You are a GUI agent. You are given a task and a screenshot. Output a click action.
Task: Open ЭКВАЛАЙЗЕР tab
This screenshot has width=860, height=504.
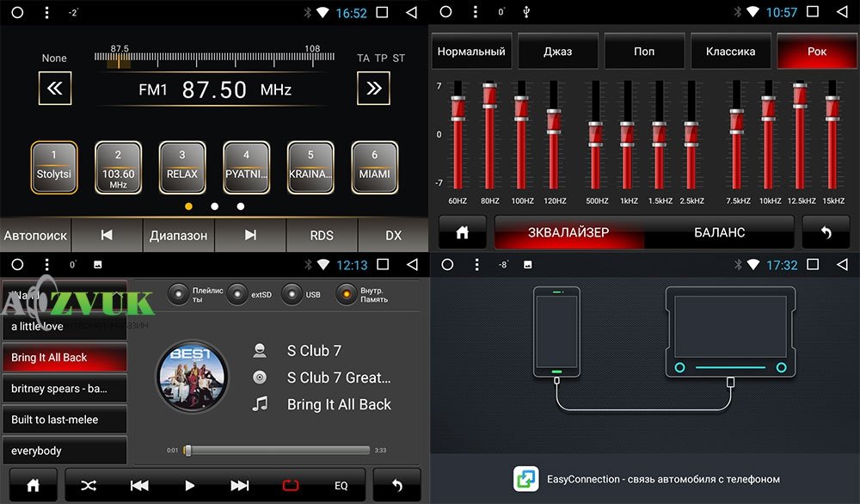tap(568, 232)
